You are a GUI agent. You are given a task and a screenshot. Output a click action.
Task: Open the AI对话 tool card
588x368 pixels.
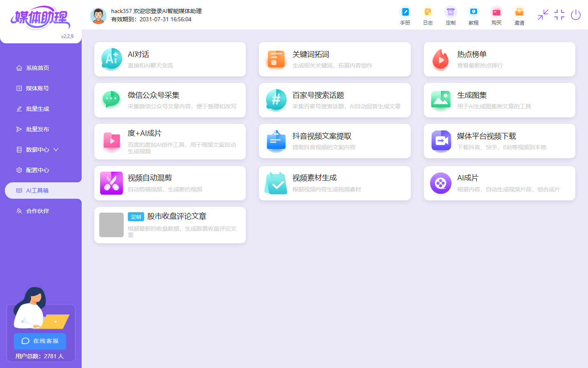point(170,59)
